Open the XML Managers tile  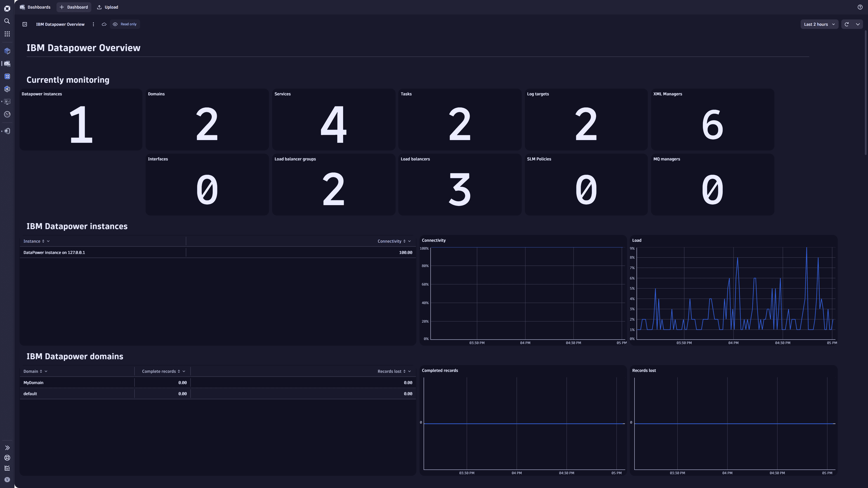pos(713,120)
